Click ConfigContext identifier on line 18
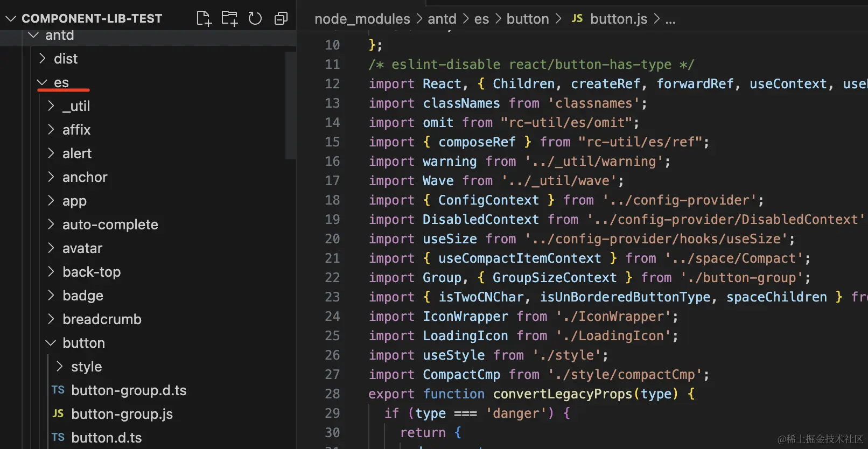868x449 pixels. pos(488,200)
